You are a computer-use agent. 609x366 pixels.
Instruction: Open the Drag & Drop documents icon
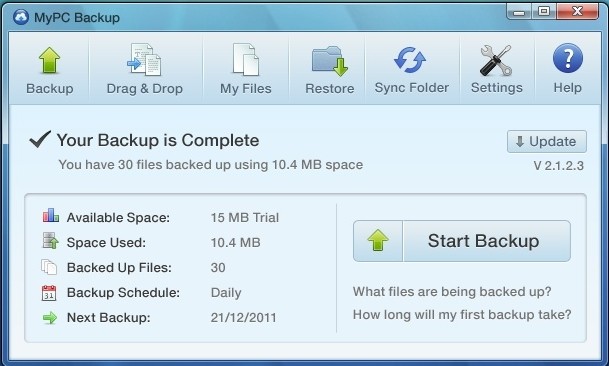pos(144,59)
